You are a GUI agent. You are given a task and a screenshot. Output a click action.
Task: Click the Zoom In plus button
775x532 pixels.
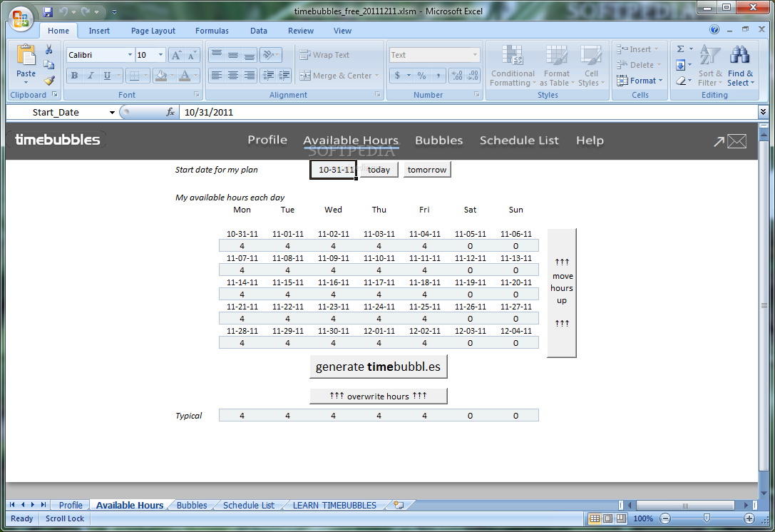[749, 518]
